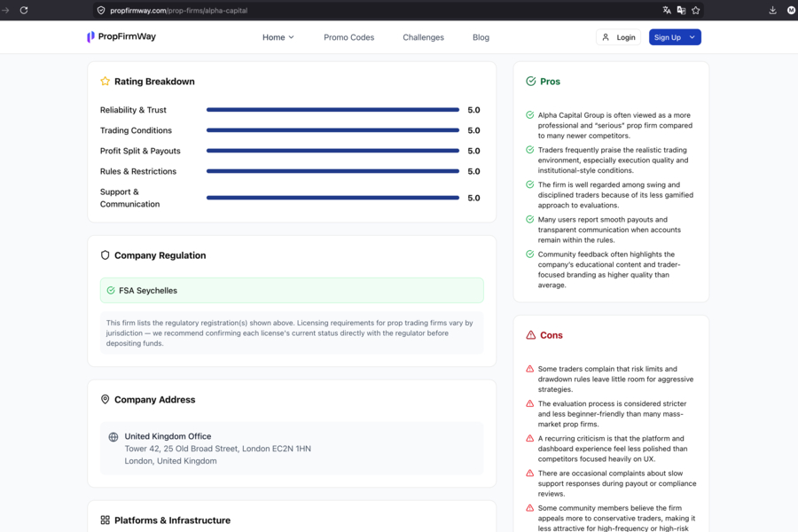
Task: Click warning icon beside 'Some traders complain'
Action: pos(530,369)
